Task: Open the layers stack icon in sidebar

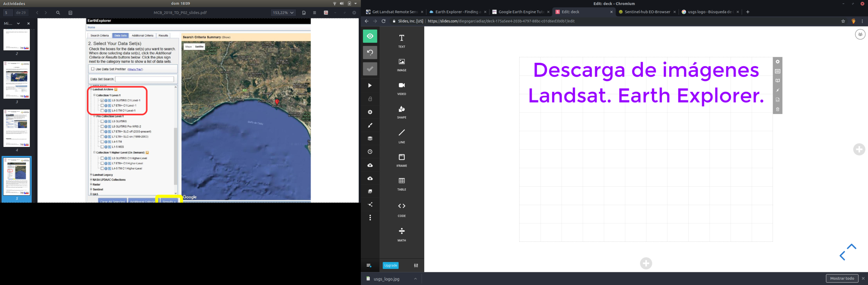Action: [x=370, y=138]
